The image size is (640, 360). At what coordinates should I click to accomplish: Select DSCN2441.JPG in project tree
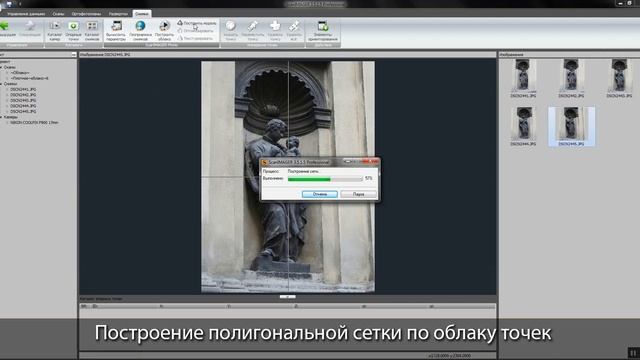pos(23,89)
